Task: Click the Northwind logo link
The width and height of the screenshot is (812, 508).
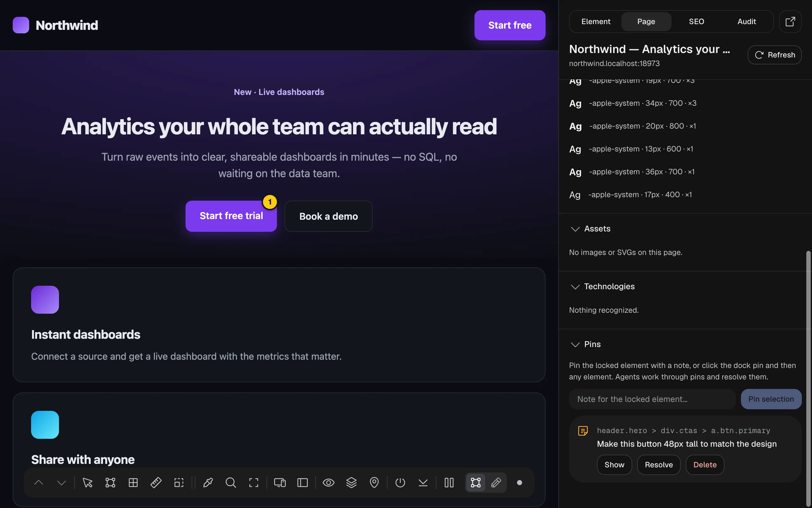Action: point(56,25)
